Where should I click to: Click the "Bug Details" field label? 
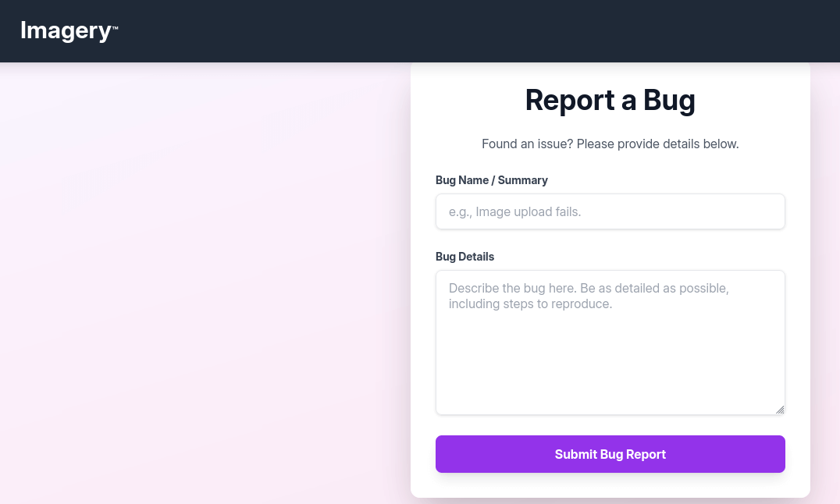[464, 257]
